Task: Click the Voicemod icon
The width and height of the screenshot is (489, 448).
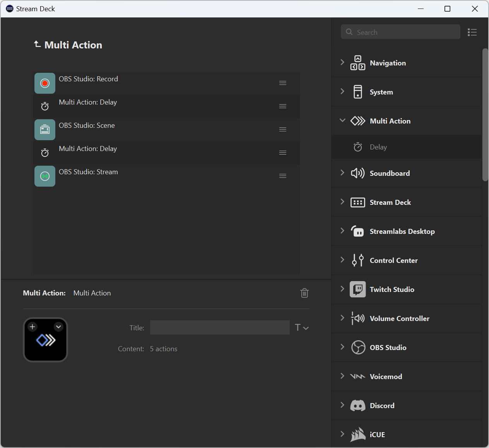Action: coord(358,376)
